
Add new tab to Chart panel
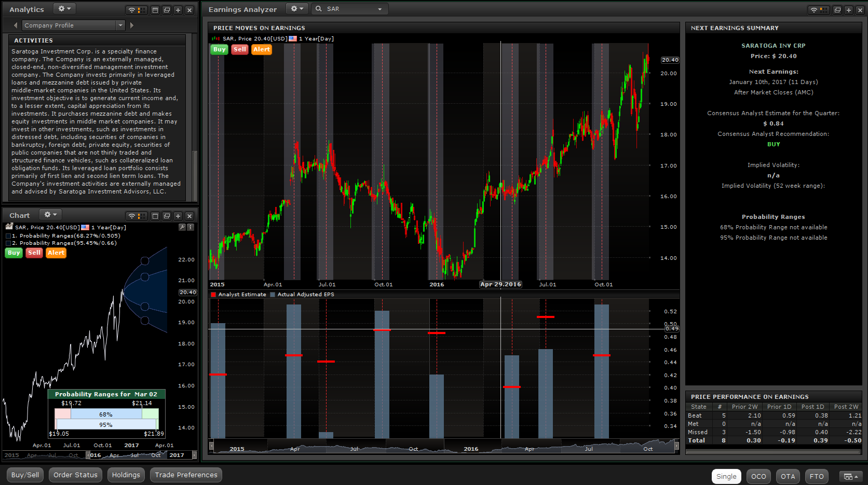click(178, 216)
